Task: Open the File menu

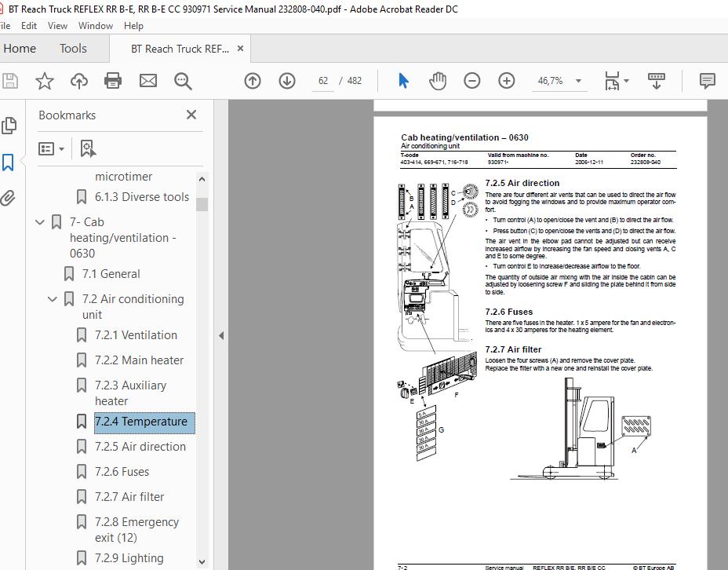Action: 5,26
